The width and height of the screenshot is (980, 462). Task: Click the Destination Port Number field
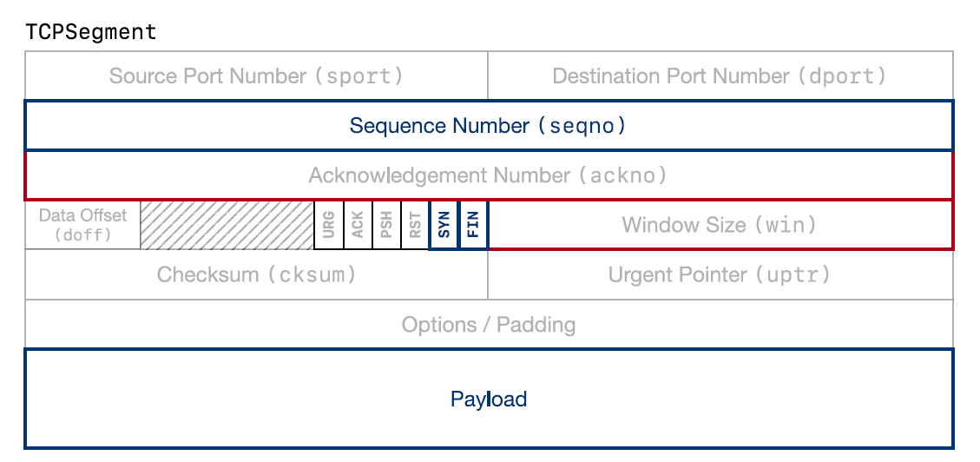tap(720, 76)
